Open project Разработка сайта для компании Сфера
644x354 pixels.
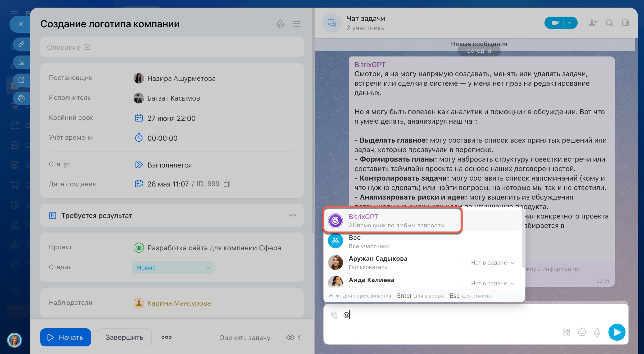214,248
